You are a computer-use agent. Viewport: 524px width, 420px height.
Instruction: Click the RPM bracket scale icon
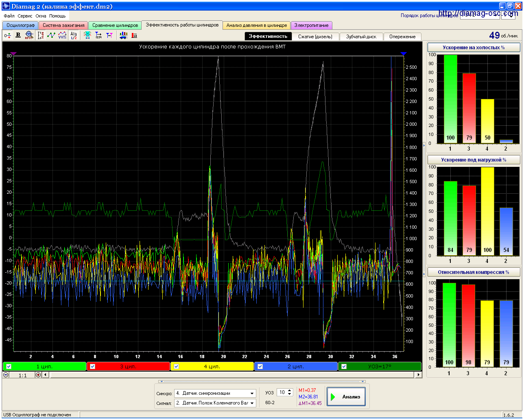pos(41,35)
